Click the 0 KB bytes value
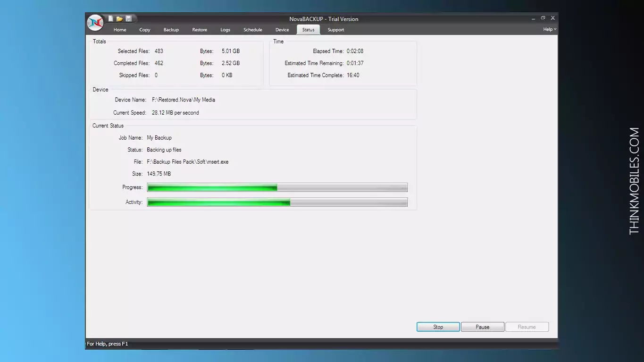Viewport: 644px width, 362px height. pos(227,76)
